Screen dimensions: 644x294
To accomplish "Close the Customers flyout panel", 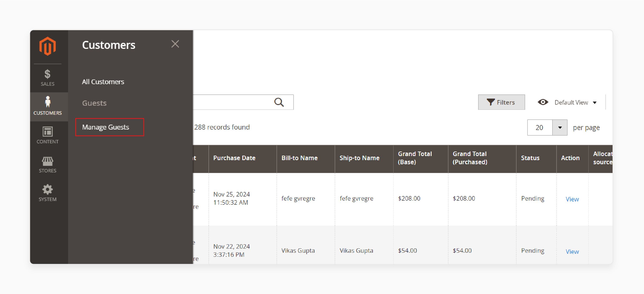I will tap(175, 44).
